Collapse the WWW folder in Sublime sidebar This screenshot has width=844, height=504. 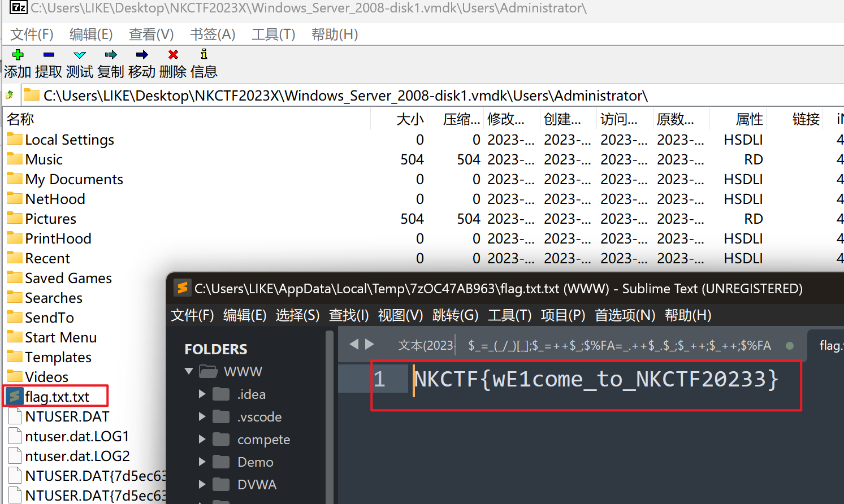189,371
